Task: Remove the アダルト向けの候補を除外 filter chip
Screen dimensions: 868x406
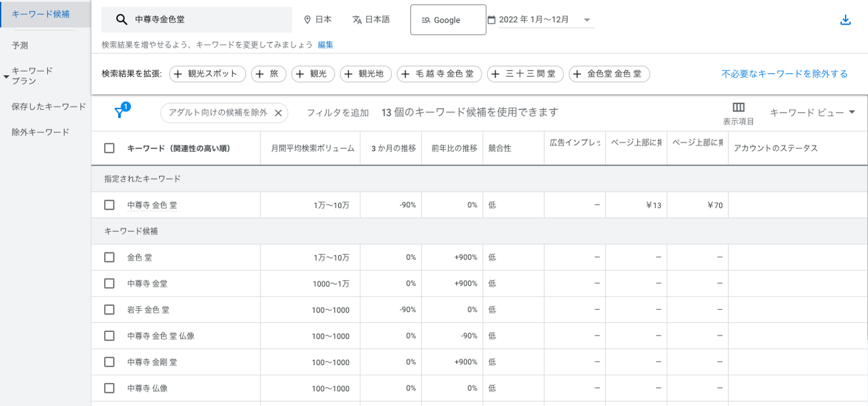Action: click(278, 113)
